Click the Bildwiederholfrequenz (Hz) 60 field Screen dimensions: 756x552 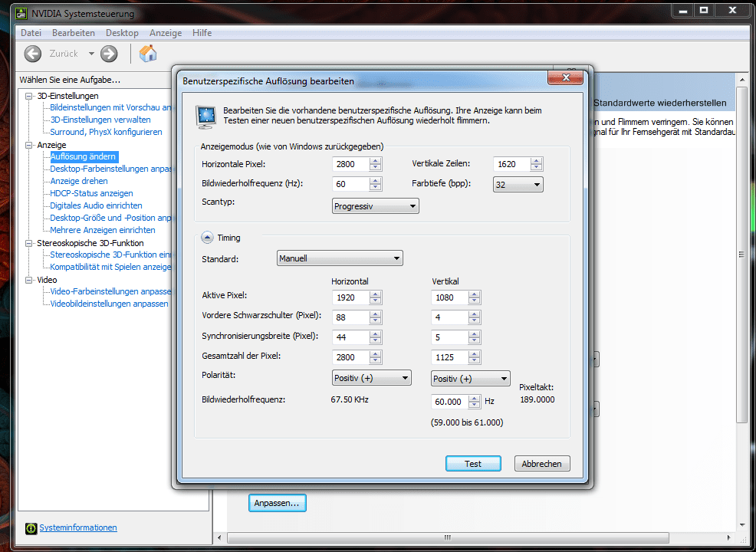pyautogui.click(x=351, y=184)
